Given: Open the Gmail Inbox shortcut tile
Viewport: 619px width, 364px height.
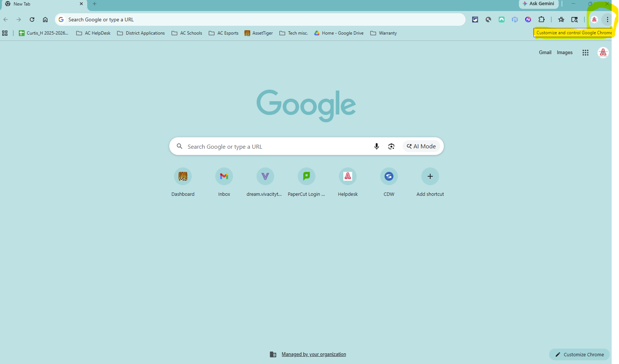Looking at the screenshot, I should coord(224,183).
